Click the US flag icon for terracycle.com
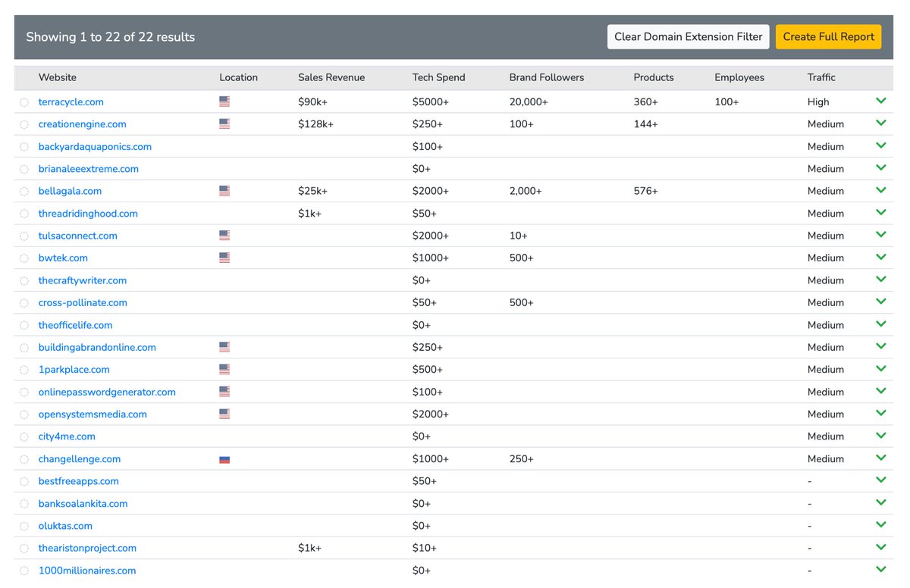This screenshot has height=588, width=910. [x=224, y=102]
